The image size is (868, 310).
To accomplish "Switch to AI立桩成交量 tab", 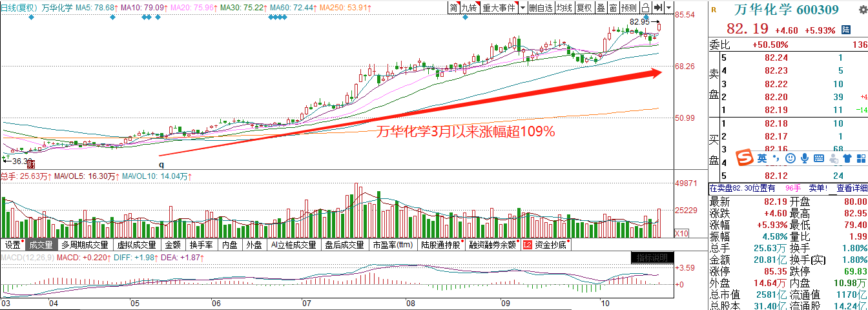I will 293,245.
